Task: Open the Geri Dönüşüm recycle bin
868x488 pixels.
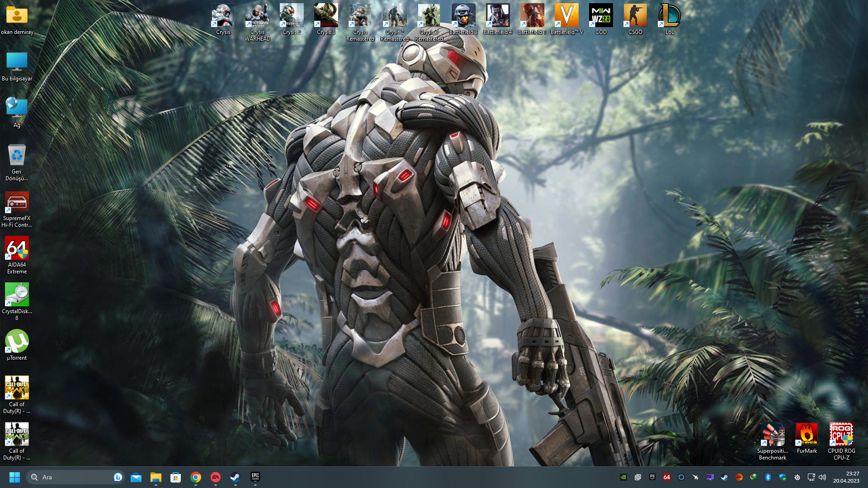Action: (17, 156)
